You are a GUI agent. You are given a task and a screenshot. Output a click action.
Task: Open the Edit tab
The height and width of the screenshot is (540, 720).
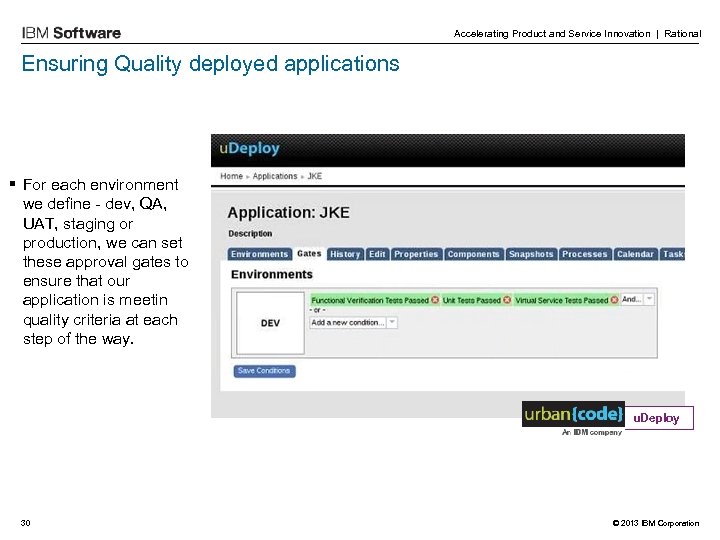tap(377, 254)
